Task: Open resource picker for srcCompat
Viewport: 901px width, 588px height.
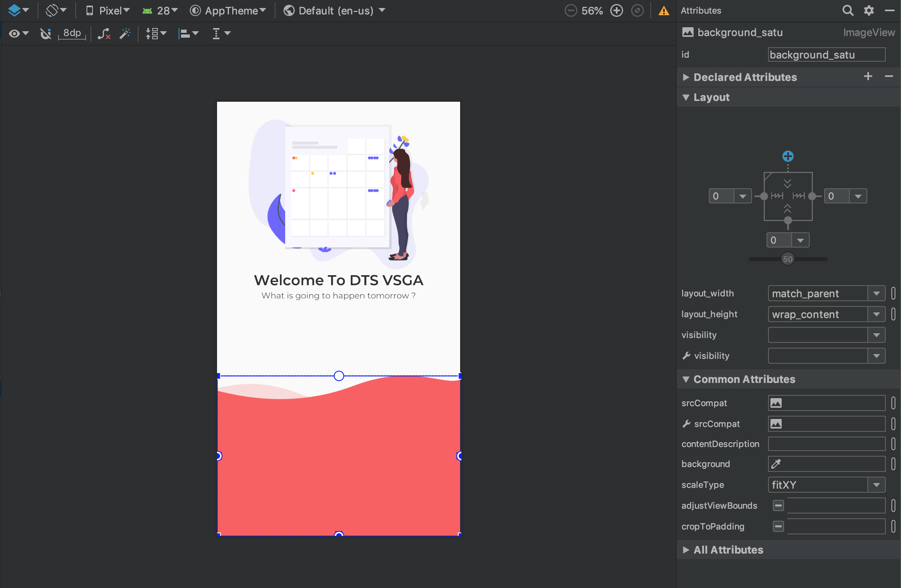Action: tap(893, 403)
